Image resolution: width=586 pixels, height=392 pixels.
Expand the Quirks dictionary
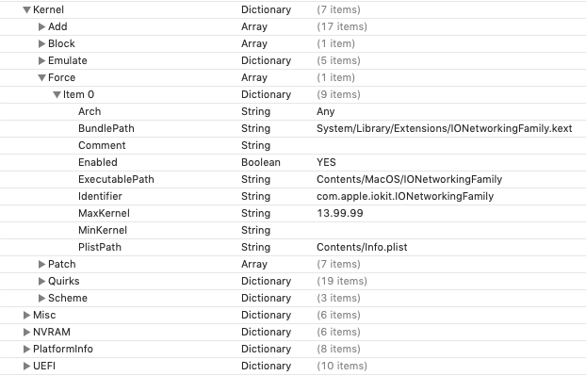point(41,282)
